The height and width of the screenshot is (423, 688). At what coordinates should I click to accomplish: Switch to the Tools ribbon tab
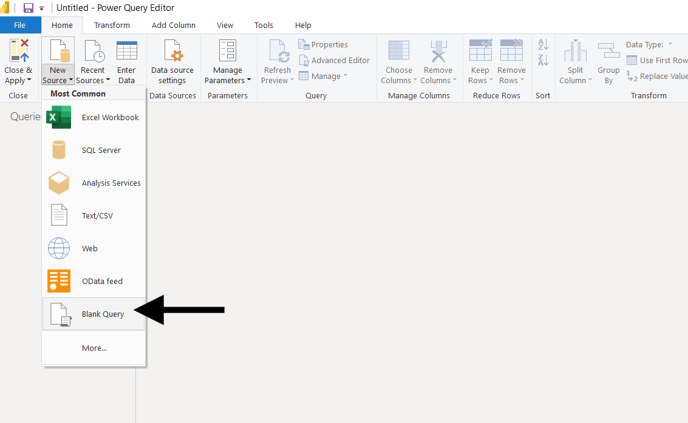coord(264,25)
